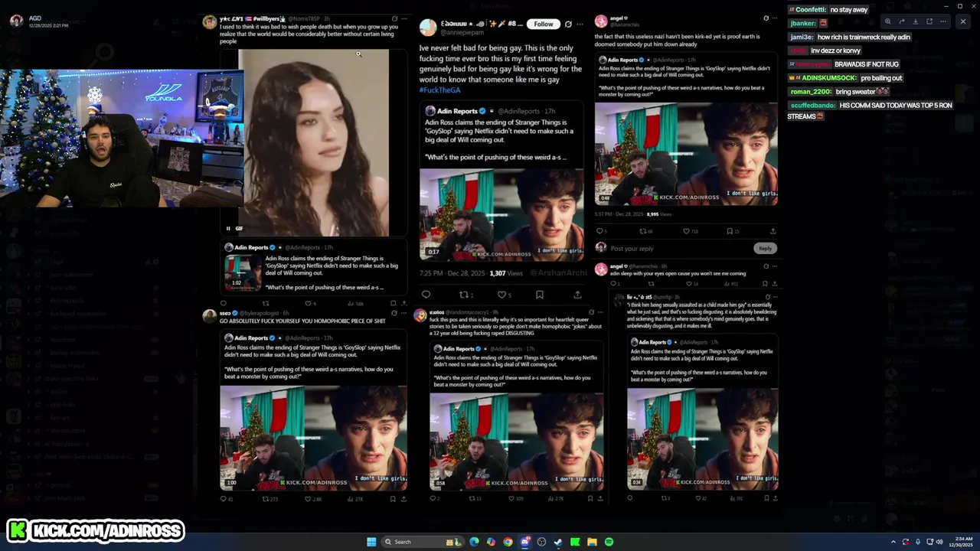Open Windows Start menu
Image resolution: width=980 pixels, height=551 pixels.
click(x=371, y=542)
